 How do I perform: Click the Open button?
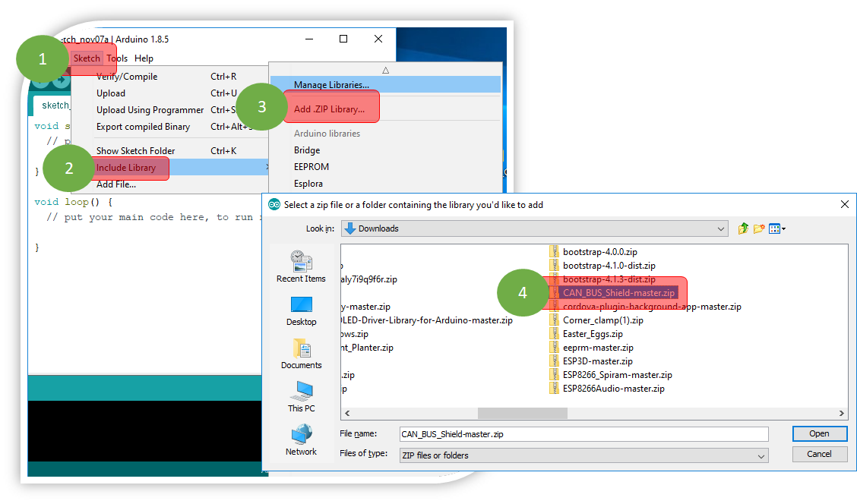click(x=819, y=433)
